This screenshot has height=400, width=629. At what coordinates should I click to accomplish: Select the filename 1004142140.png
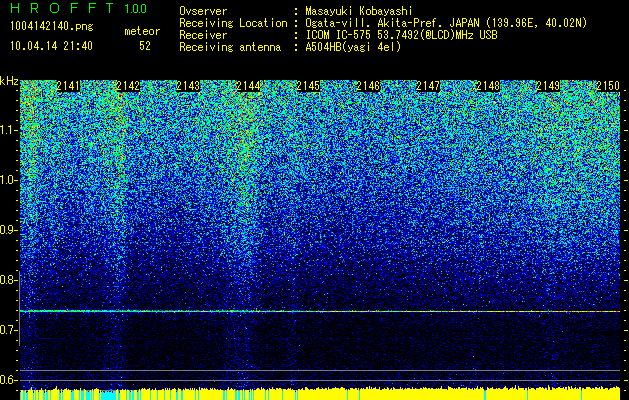point(52,27)
